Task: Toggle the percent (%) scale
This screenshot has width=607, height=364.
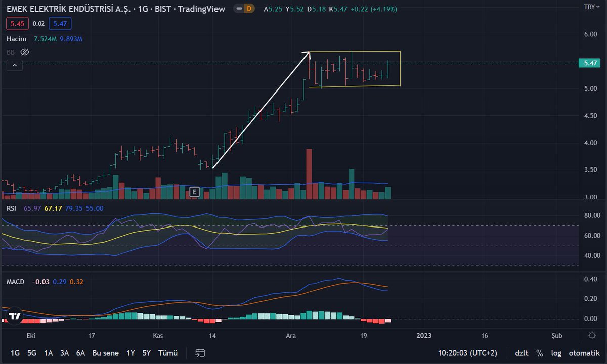Action: [540, 353]
